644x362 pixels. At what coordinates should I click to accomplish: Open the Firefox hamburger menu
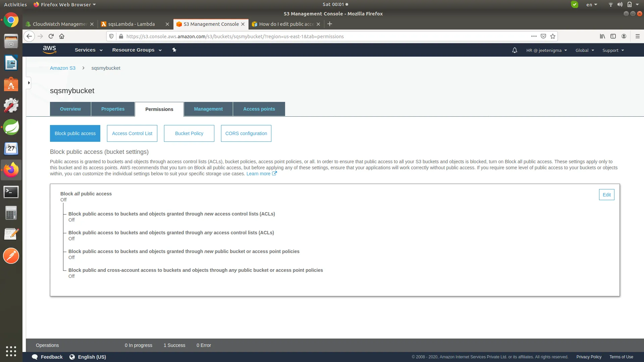(x=637, y=36)
